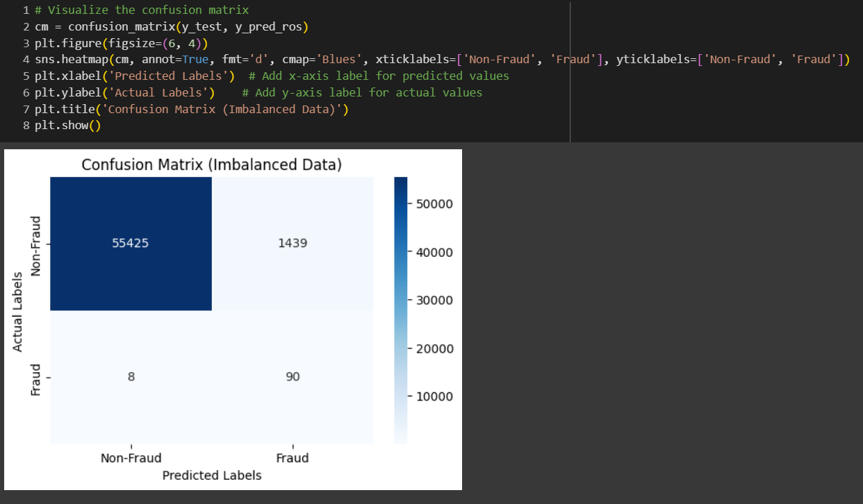Click the rotated 'Non-Fraud' y-axis tick label

click(38, 244)
